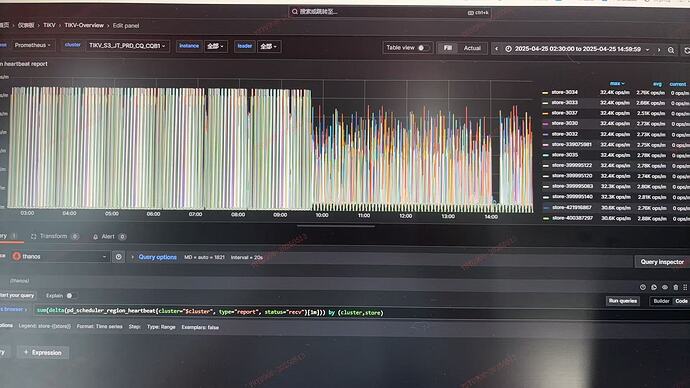The image size is (690, 388).
Task: Duplicate the query with copy icon
Action: click(654, 287)
